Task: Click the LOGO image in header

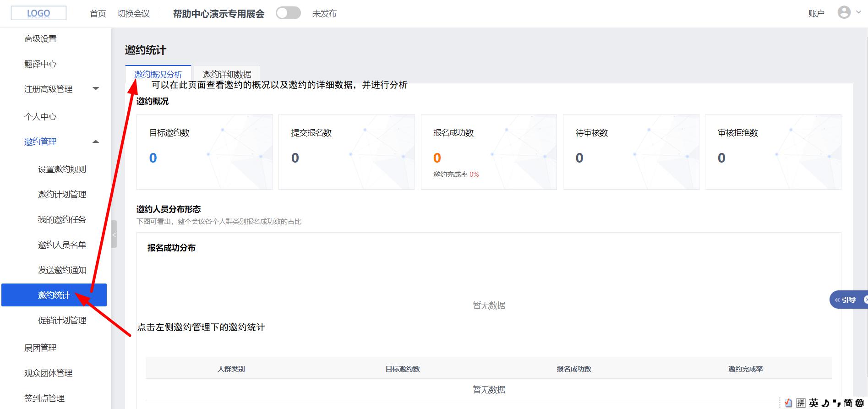Action: tap(38, 13)
